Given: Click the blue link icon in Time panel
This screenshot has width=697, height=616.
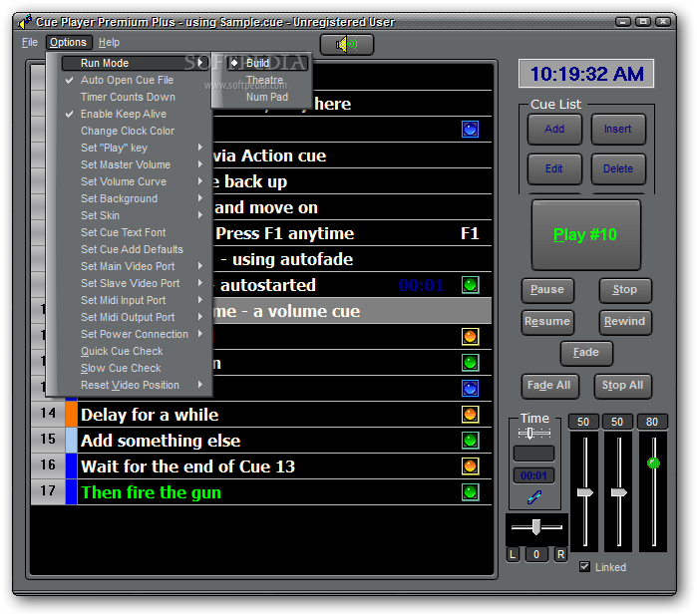Looking at the screenshot, I should point(533,497).
